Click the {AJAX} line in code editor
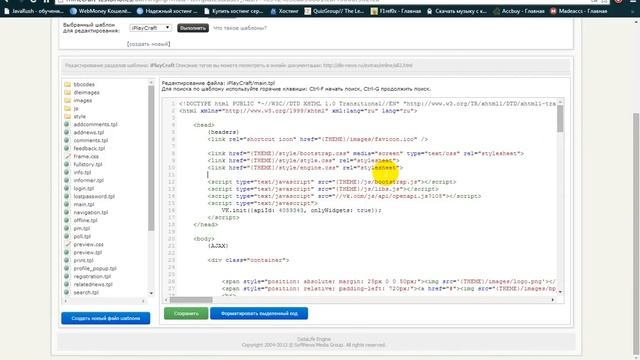 [x=218, y=246]
